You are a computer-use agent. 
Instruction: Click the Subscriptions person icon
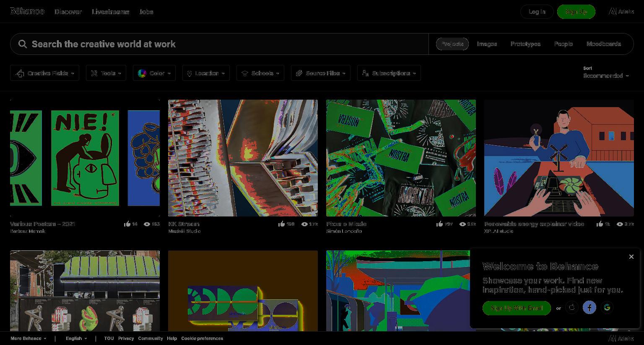click(366, 73)
